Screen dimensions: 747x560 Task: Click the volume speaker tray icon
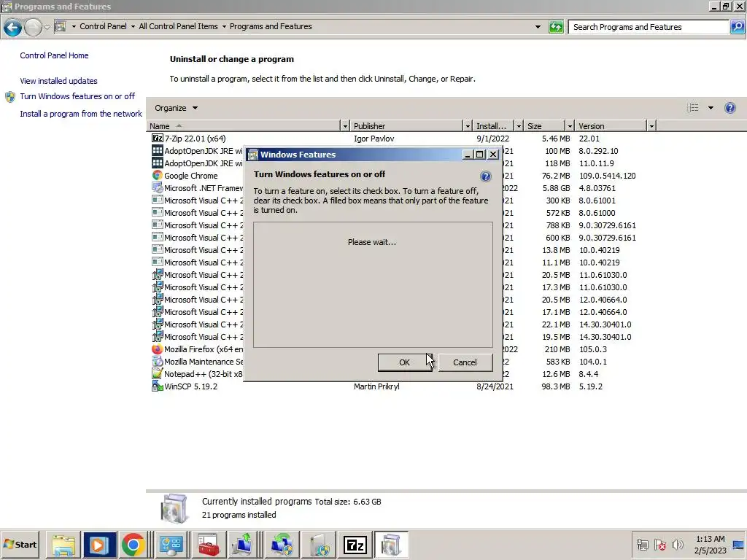[x=677, y=544]
